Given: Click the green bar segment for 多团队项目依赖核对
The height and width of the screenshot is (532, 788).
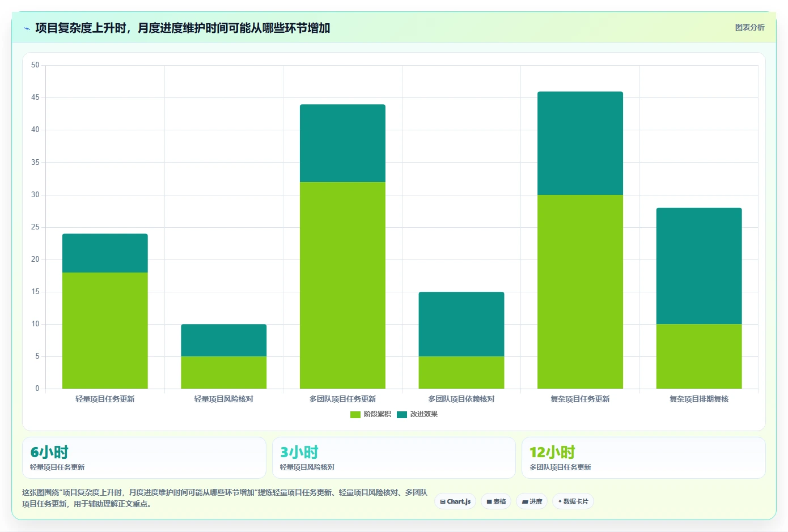Looking at the screenshot, I should click(461, 372).
